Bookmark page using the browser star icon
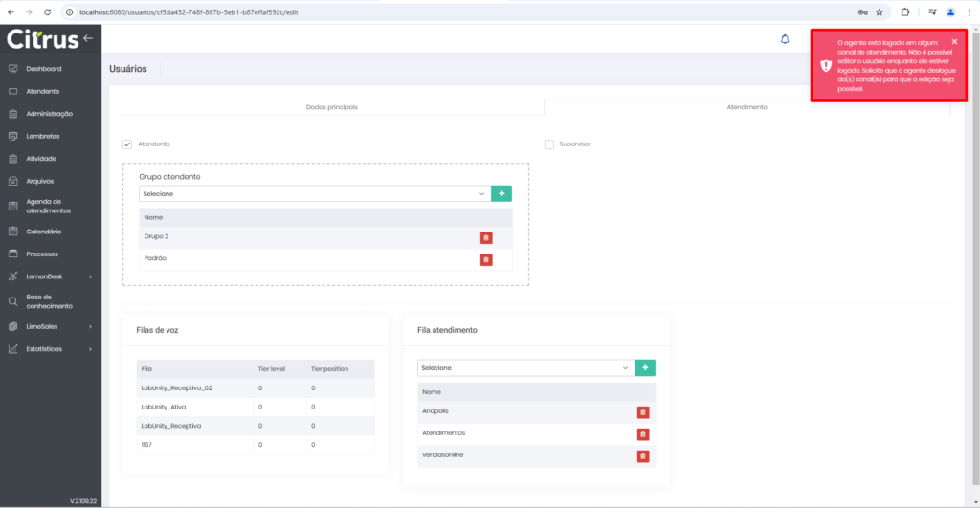This screenshot has width=980, height=508. point(879,12)
